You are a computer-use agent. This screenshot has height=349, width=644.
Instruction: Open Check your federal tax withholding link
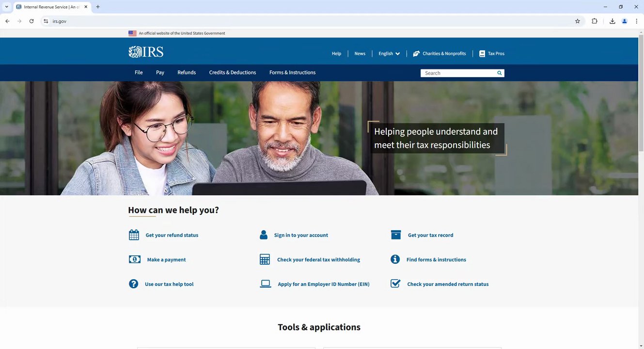point(318,260)
